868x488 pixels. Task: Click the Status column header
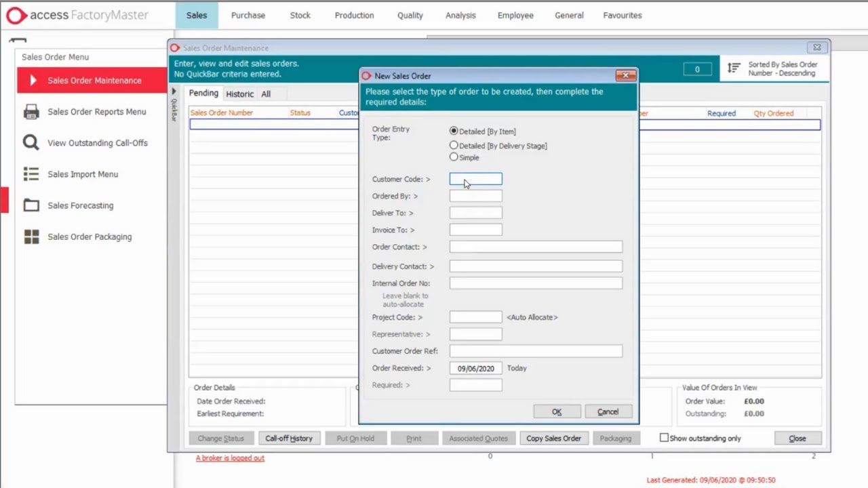(x=300, y=113)
